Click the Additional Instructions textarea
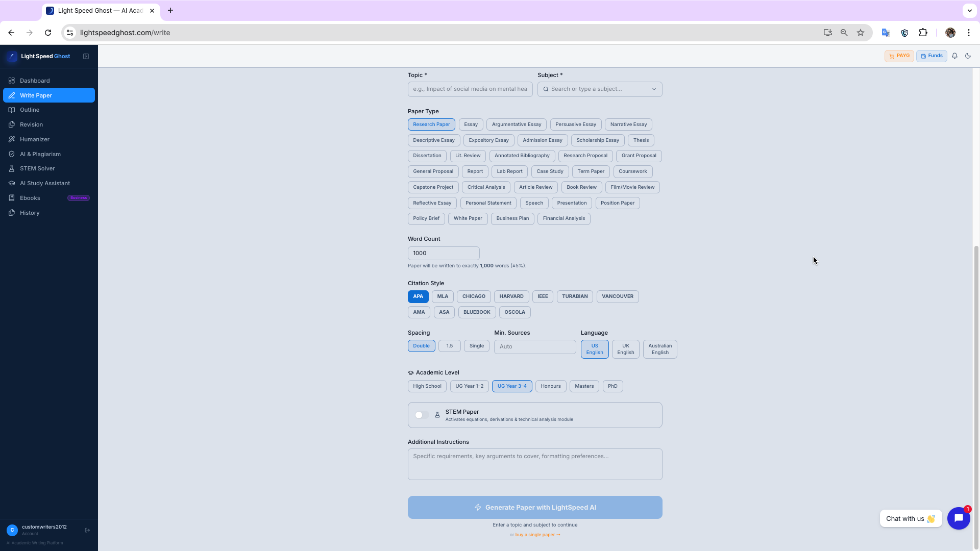980x551 pixels. click(x=535, y=464)
